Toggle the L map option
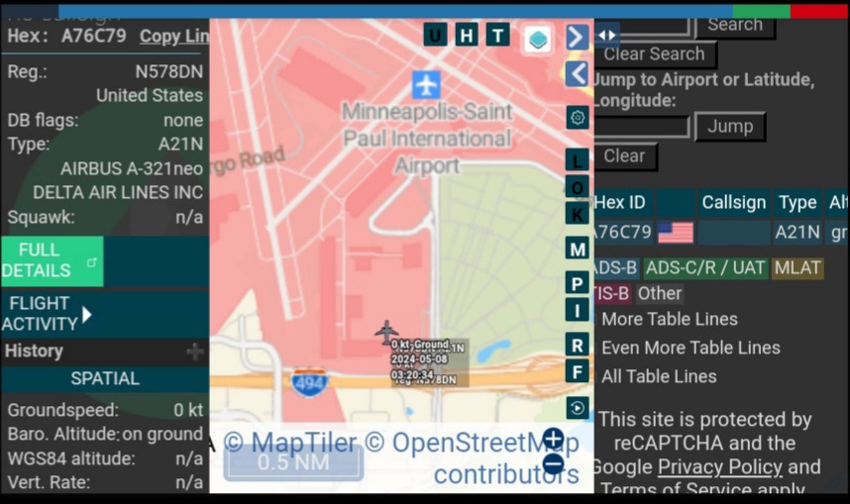850x504 pixels. [x=578, y=160]
